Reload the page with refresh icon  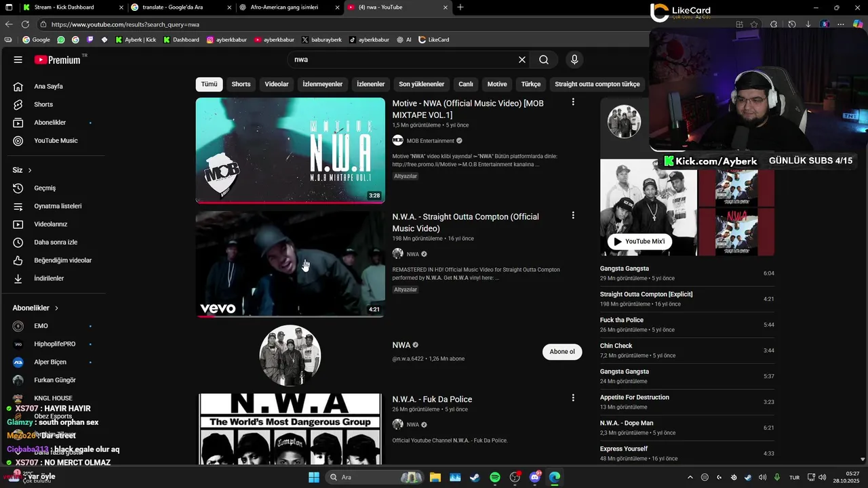(25, 24)
